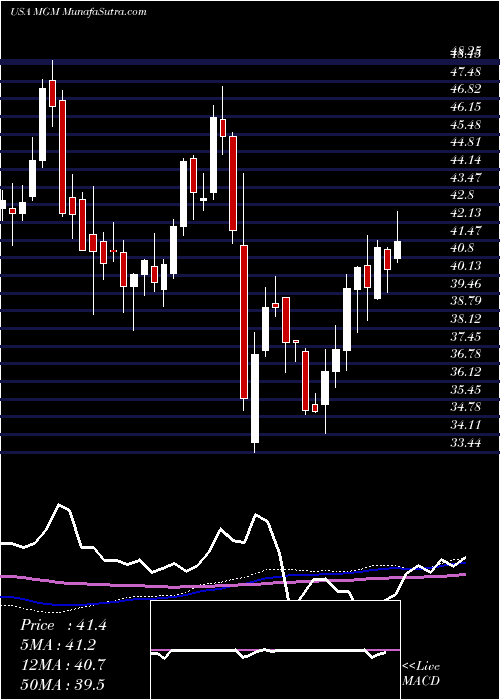500x700 pixels.
Task: Click the 50MA : 39.5 readout
Action: point(63,685)
